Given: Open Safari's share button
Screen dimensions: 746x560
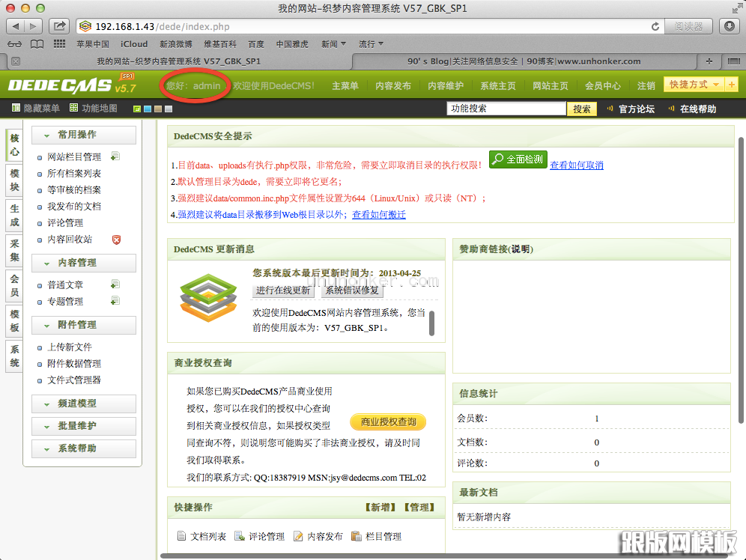Looking at the screenshot, I should pos(59,26).
